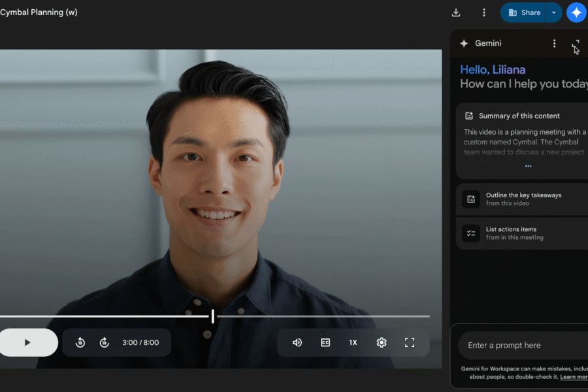The image size is (588, 392).
Task: Click the fullscreen icon on the video player
Action: pyautogui.click(x=410, y=342)
